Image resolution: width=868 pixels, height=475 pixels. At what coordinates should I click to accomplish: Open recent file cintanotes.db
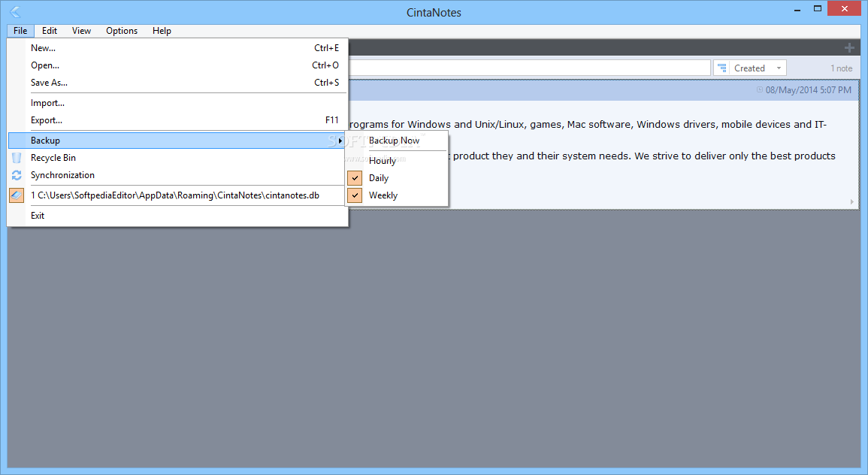[177, 195]
